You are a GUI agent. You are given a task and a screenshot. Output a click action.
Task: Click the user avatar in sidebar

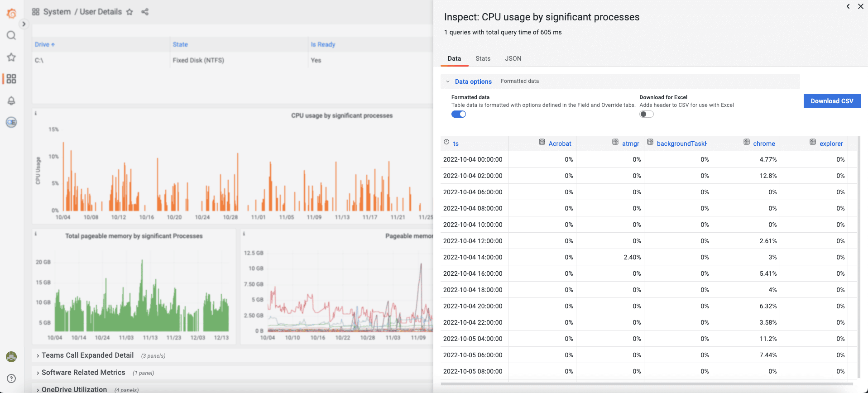[11, 357]
